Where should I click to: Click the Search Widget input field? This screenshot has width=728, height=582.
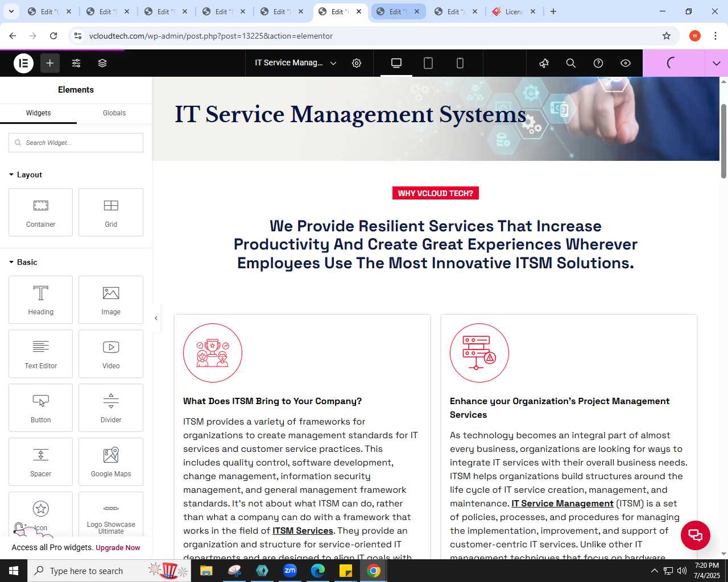pyautogui.click(x=76, y=143)
